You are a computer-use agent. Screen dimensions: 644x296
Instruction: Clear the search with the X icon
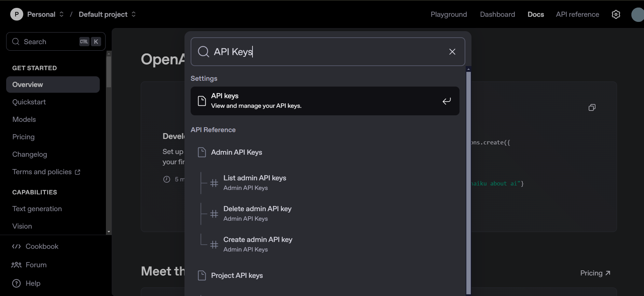(452, 52)
